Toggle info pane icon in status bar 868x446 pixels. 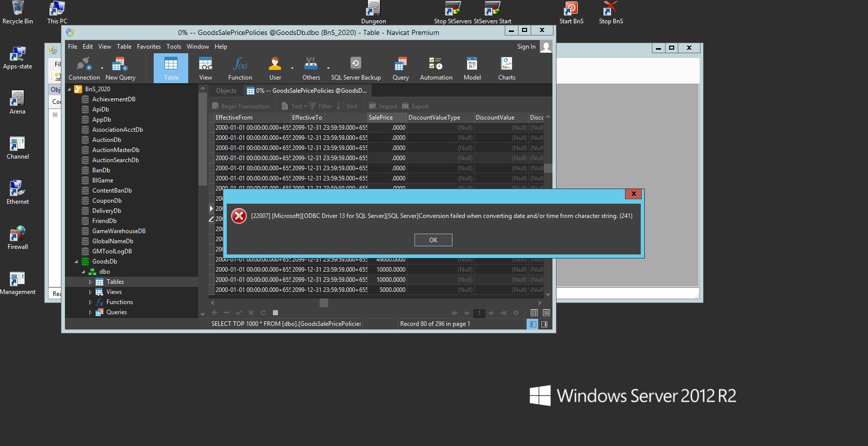533,324
